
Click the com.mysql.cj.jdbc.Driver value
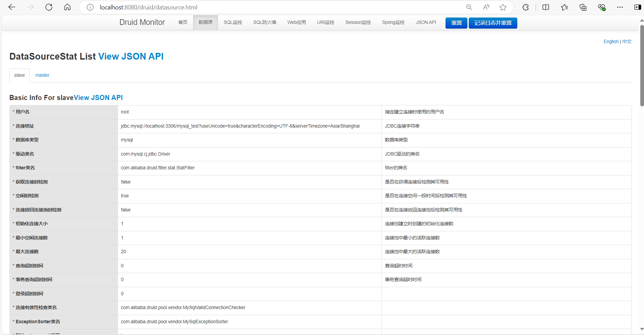(x=146, y=154)
